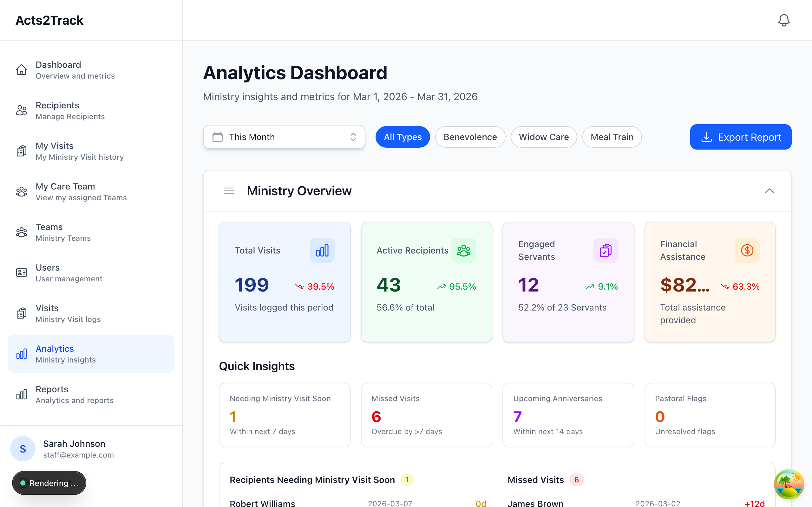Screen dimensions: 812x507
Task: Click the dollar icon on Financial Assistance card
Action: coord(747,250)
